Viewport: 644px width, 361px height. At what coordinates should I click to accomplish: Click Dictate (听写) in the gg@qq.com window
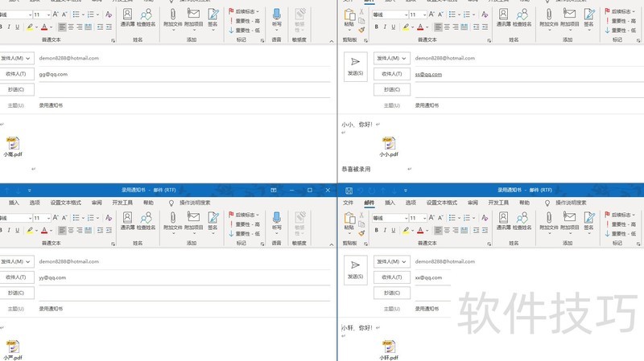277,19
